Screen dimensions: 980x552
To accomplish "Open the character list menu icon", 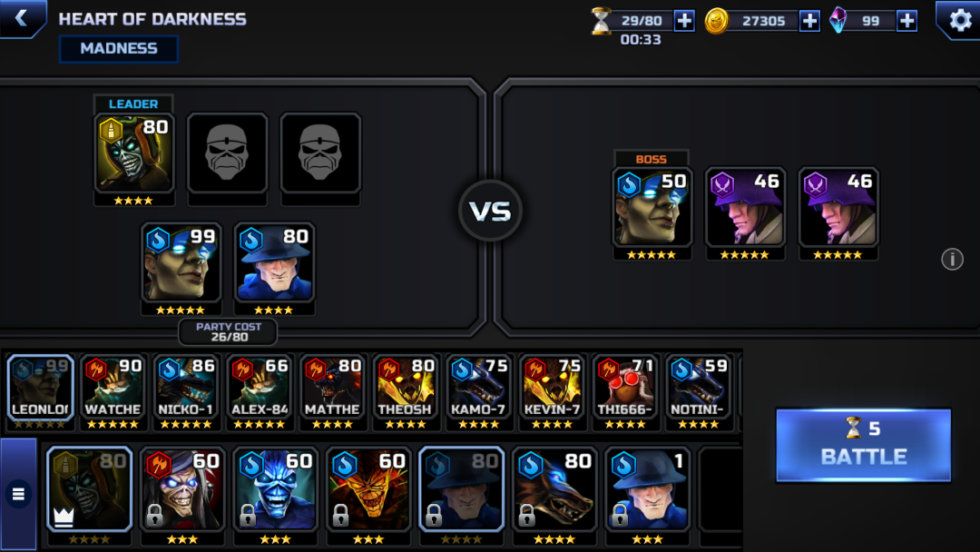I will click(18, 494).
